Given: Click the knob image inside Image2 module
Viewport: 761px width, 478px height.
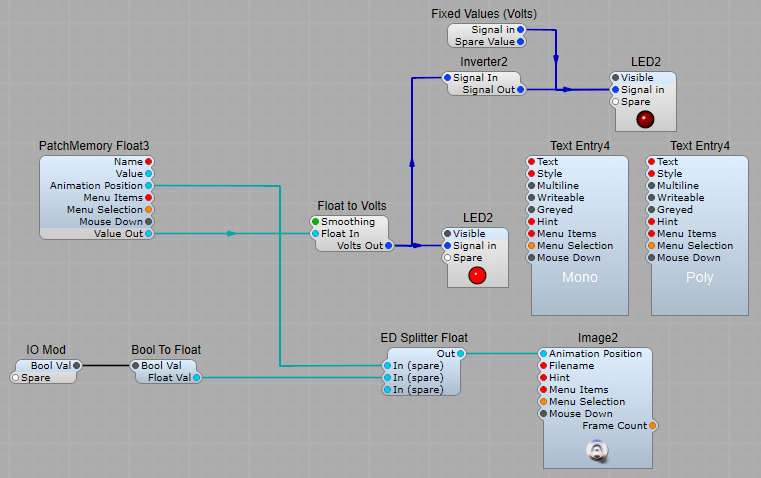Looking at the screenshot, I should (x=599, y=451).
